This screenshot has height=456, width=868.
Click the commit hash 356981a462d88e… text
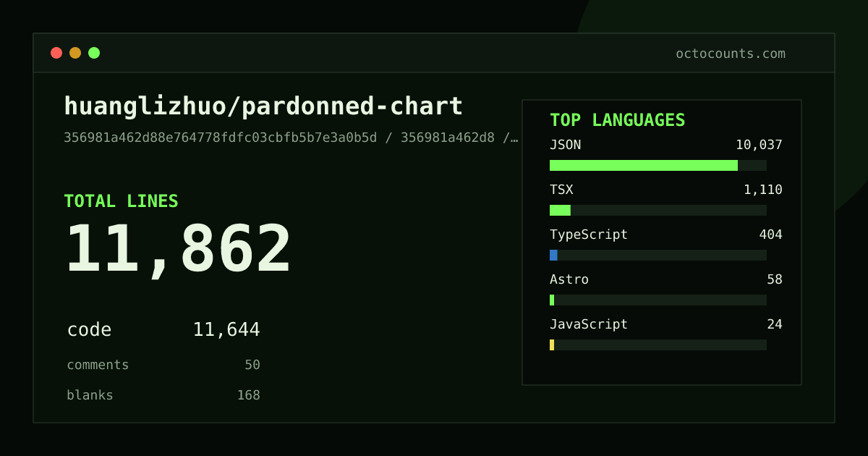(291, 138)
